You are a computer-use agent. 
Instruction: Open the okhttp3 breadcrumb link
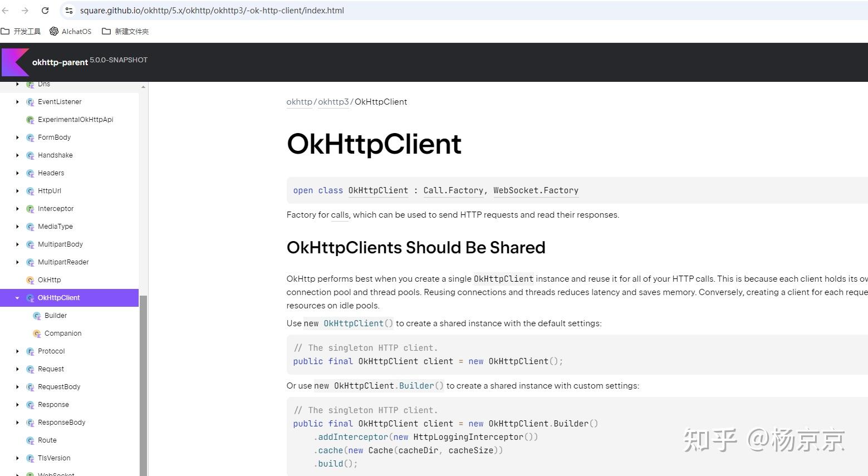333,102
